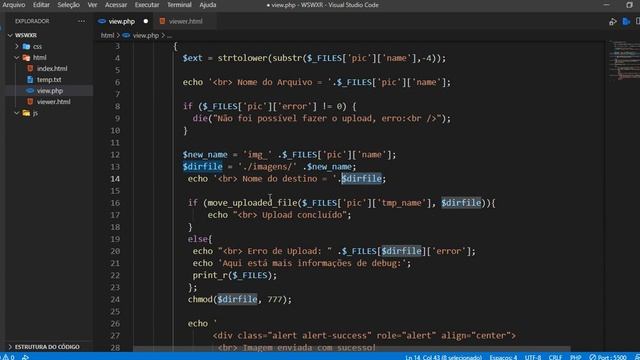The height and width of the screenshot is (360, 640).
Task: Click the else keyword on line 19
Action: coord(198,239)
